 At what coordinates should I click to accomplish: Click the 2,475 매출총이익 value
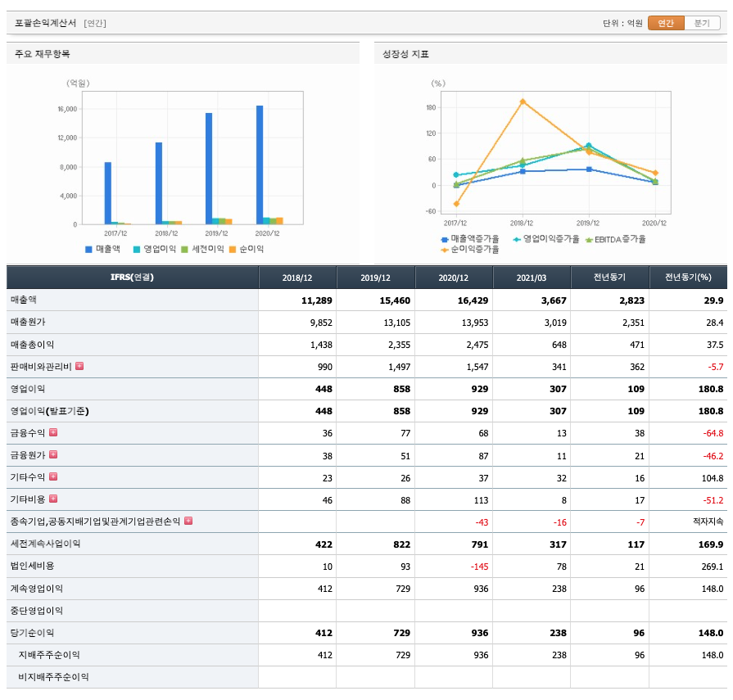tap(477, 345)
